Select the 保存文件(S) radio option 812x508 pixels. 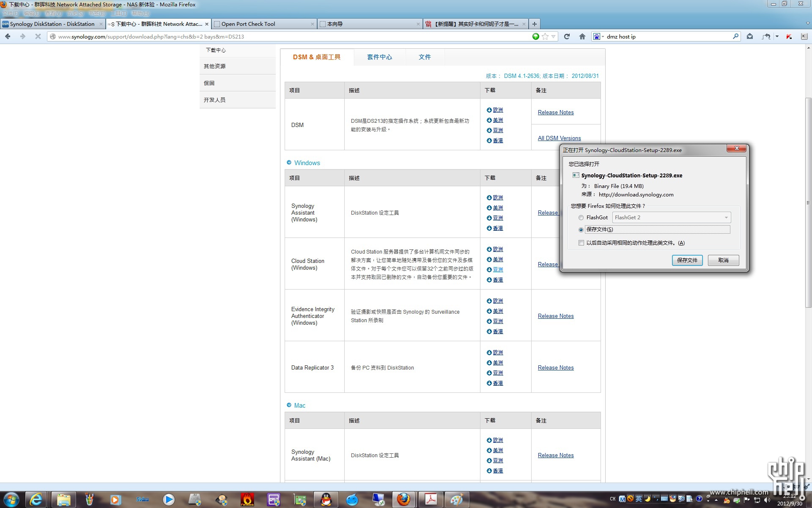coord(581,229)
